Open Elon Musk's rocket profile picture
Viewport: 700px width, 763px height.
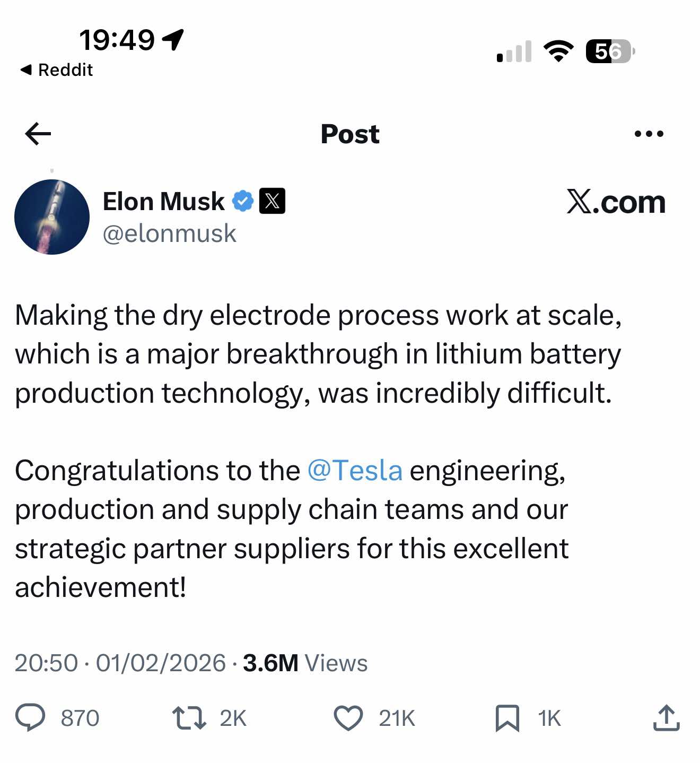(52, 217)
